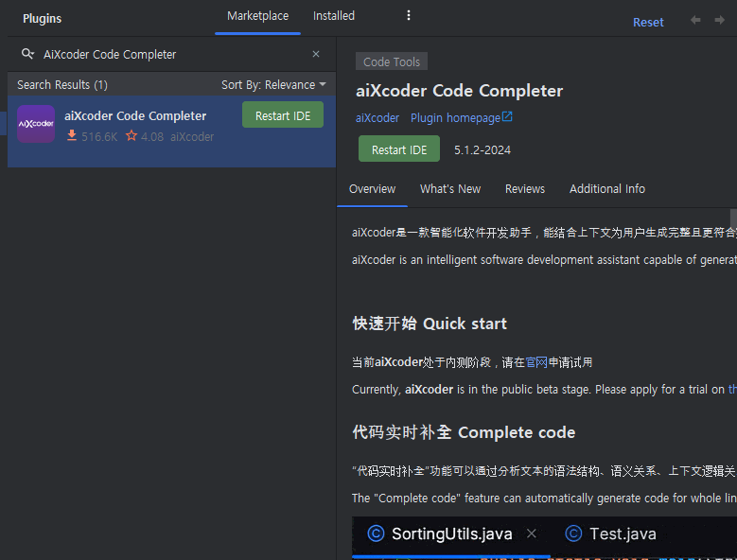This screenshot has width=737, height=560.
Task: Click the 516.6K downloads value
Action: click(x=99, y=137)
